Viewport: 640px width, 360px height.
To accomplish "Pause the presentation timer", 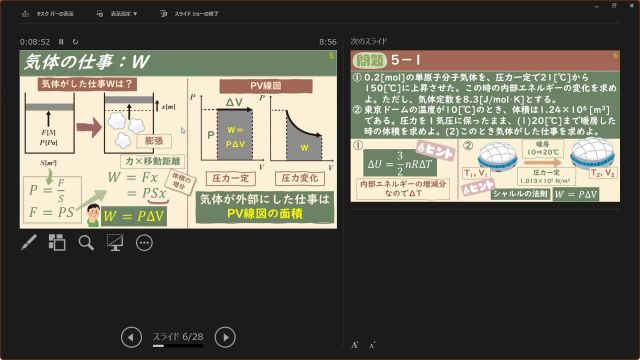I will [61, 42].
